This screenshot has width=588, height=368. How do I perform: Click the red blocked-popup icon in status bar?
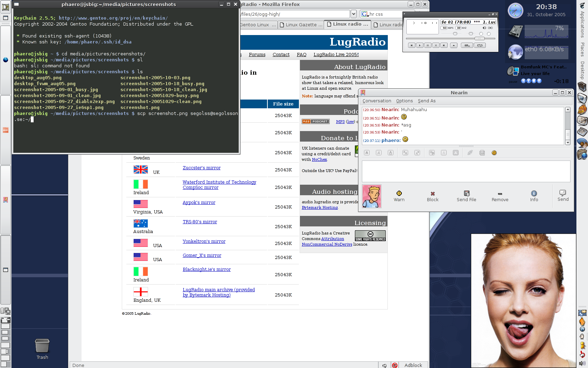[x=395, y=365]
